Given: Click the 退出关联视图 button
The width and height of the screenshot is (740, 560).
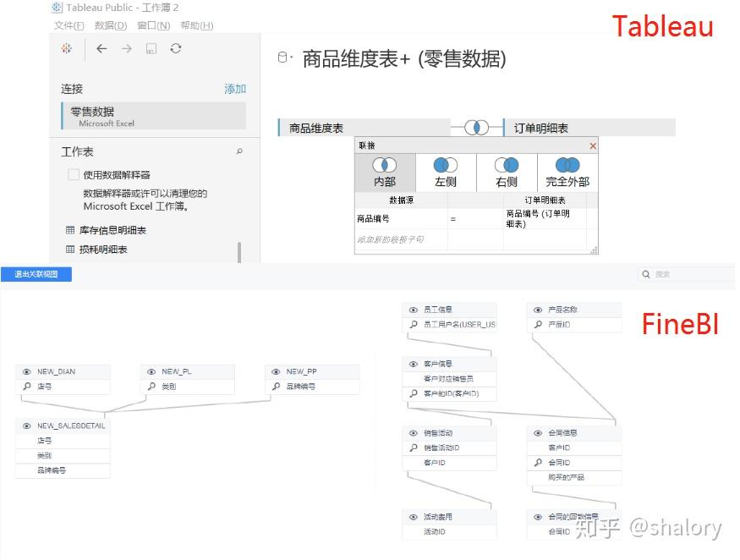Looking at the screenshot, I should [36, 274].
